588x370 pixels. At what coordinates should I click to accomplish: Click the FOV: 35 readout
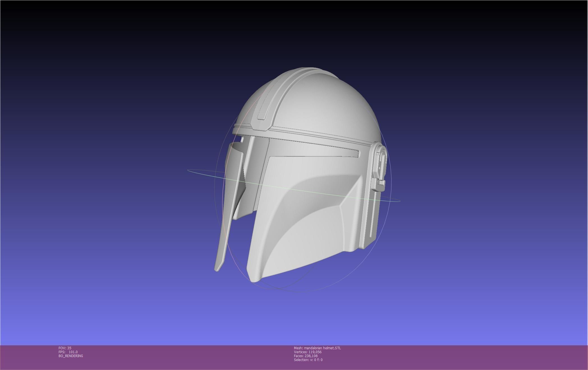[x=65, y=348]
